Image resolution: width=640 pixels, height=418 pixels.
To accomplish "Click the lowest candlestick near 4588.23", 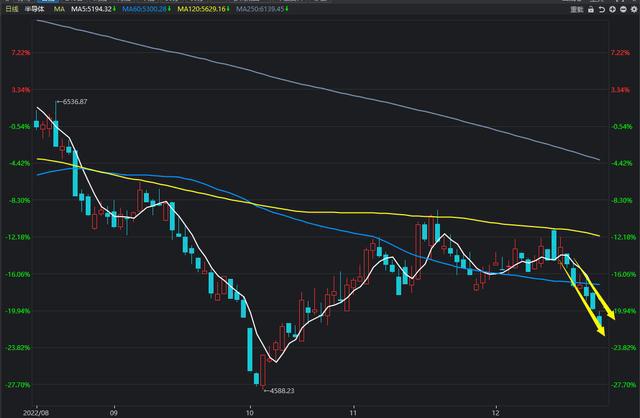I will (263, 370).
